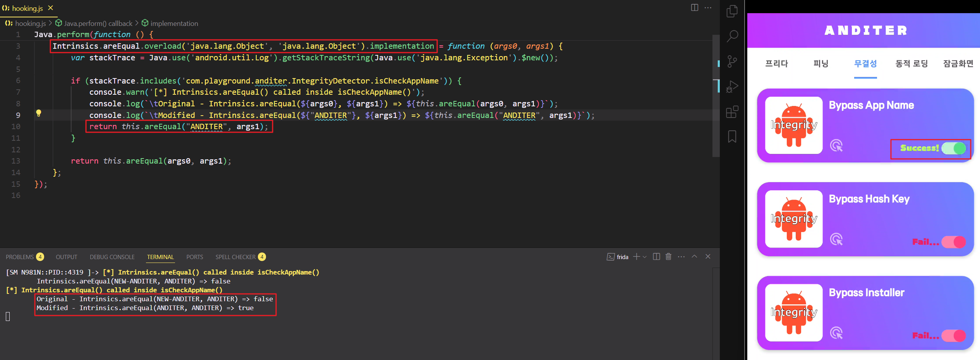Click line number 9 in the gutter
Screen dimensions: 980x360
(18, 115)
